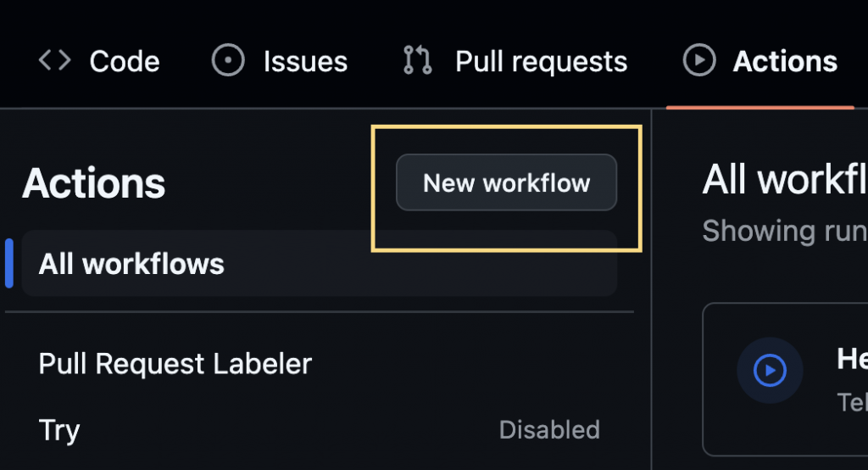868x470 pixels.
Task: Click the Disabled label beside Try
Action: pos(549,430)
